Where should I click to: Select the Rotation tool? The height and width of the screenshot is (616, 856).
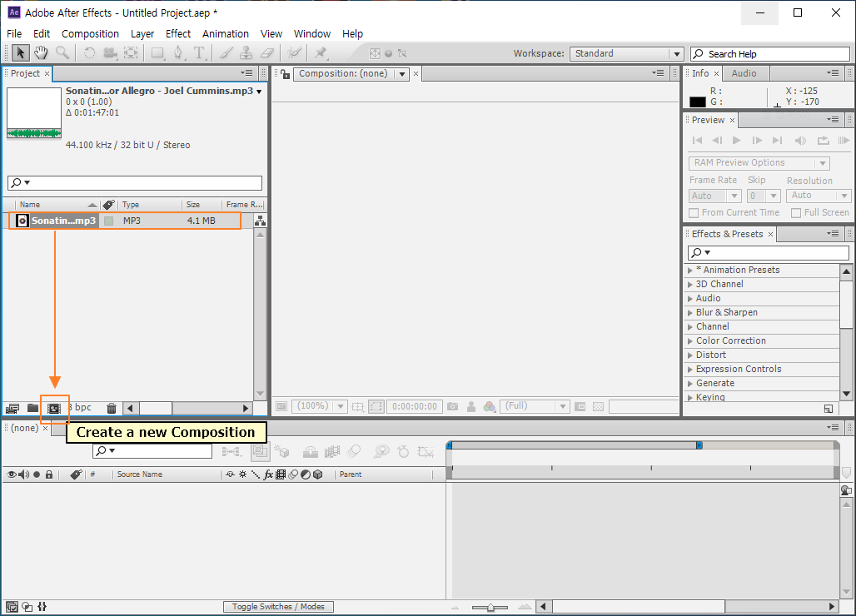coord(89,53)
